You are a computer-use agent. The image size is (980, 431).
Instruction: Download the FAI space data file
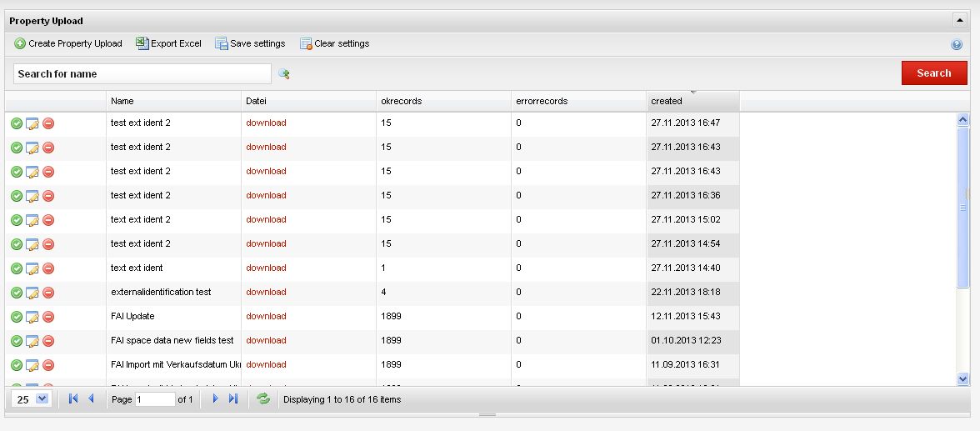coord(267,340)
